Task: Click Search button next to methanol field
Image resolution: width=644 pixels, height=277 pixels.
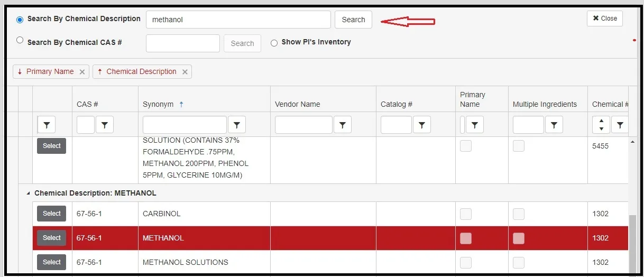Action: tap(353, 20)
